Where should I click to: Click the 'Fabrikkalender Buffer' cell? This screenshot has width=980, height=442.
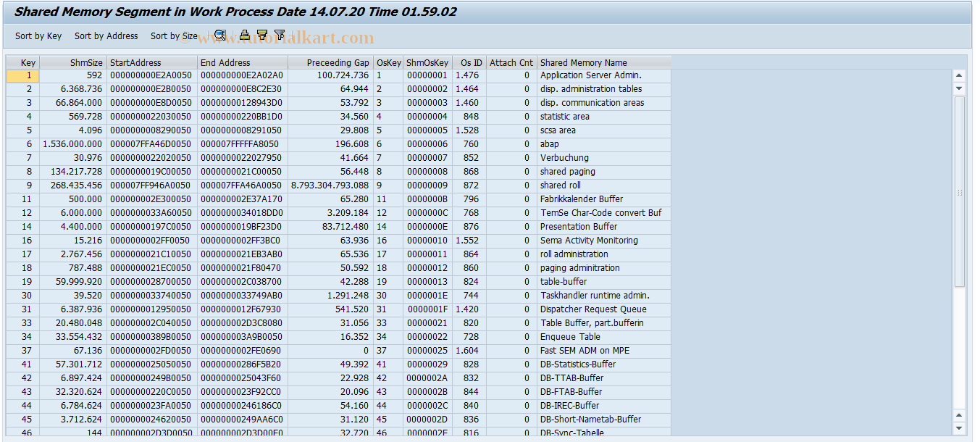coord(604,199)
